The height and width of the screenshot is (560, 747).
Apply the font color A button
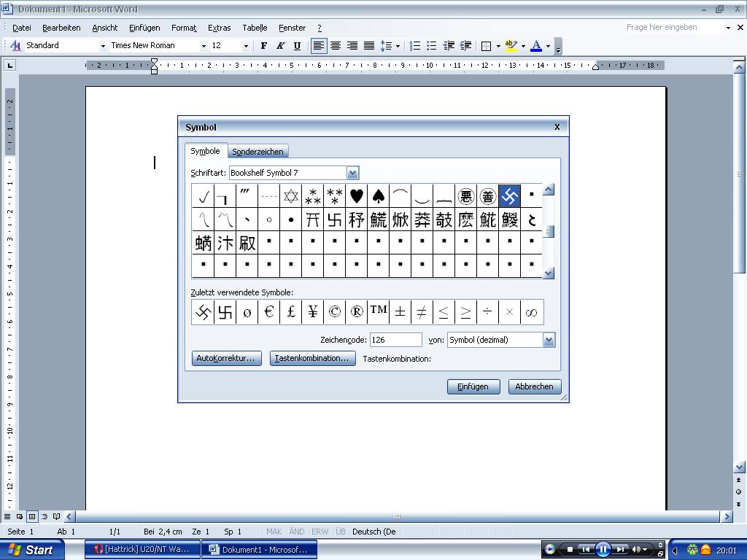[536, 46]
